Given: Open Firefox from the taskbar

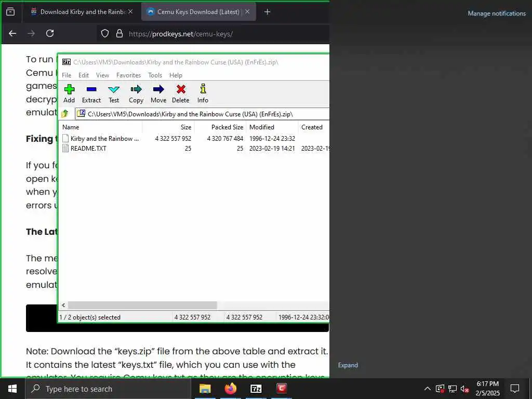Looking at the screenshot, I should pyautogui.click(x=230, y=389).
